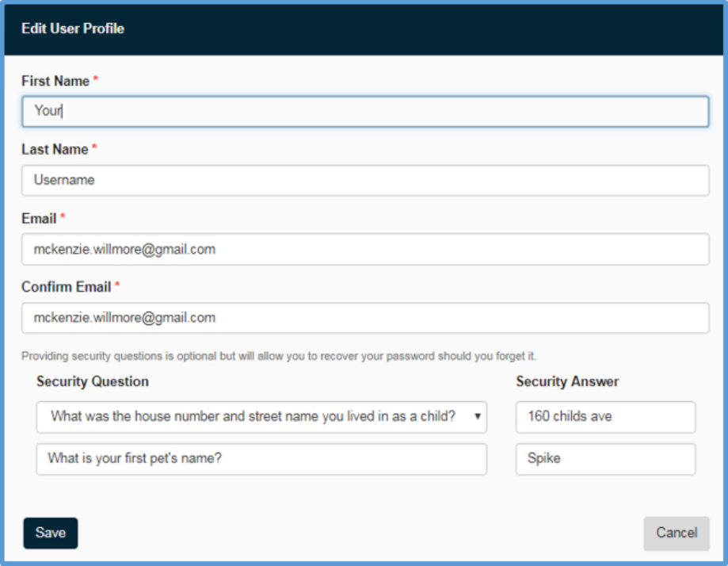The image size is (728, 566).
Task: Click the First Name input field
Action: point(364,111)
